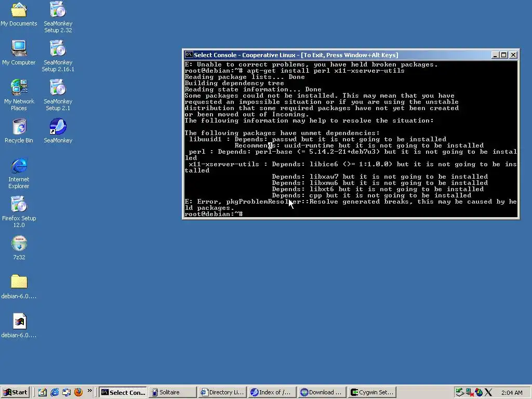Click the 'Depends: libxt6' line
The height and width of the screenshot is (399, 532).
[378, 189]
